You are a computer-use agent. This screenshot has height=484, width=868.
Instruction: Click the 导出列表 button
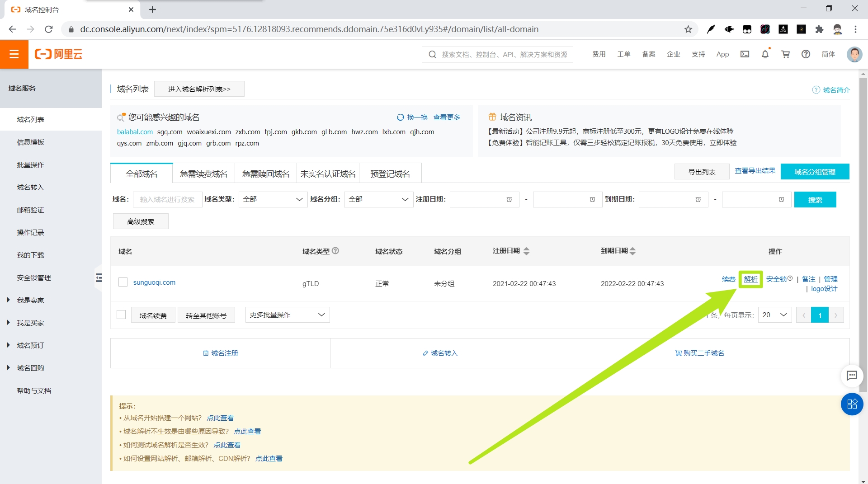pyautogui.click(x=701, y=171)
